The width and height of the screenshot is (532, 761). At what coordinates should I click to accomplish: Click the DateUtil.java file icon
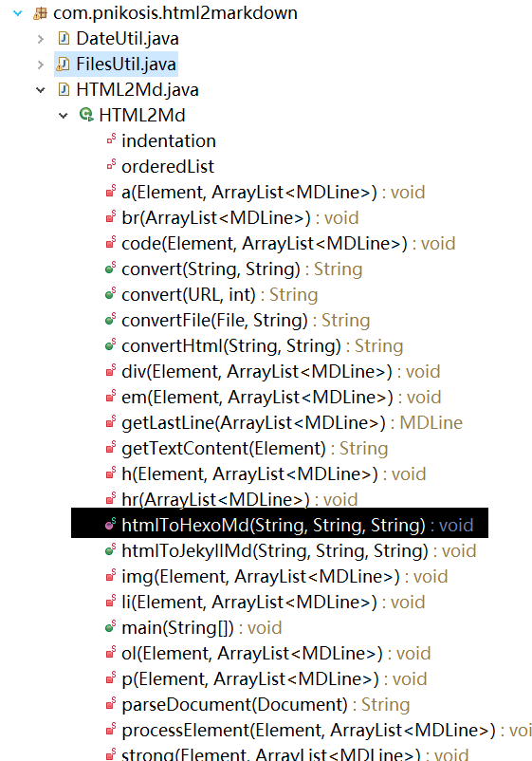64,38
